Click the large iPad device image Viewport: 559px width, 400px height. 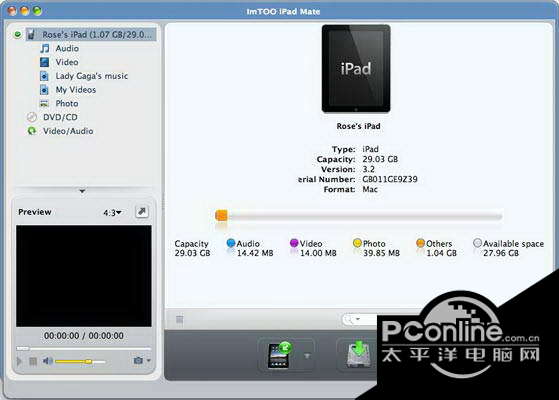[356, 68]
